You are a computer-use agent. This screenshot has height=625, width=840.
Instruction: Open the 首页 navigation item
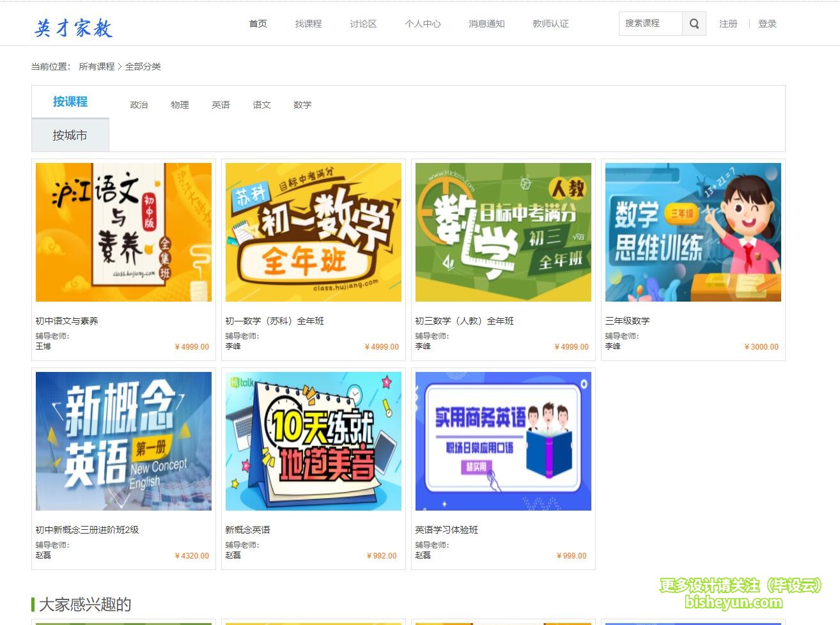tap(258, 24)
